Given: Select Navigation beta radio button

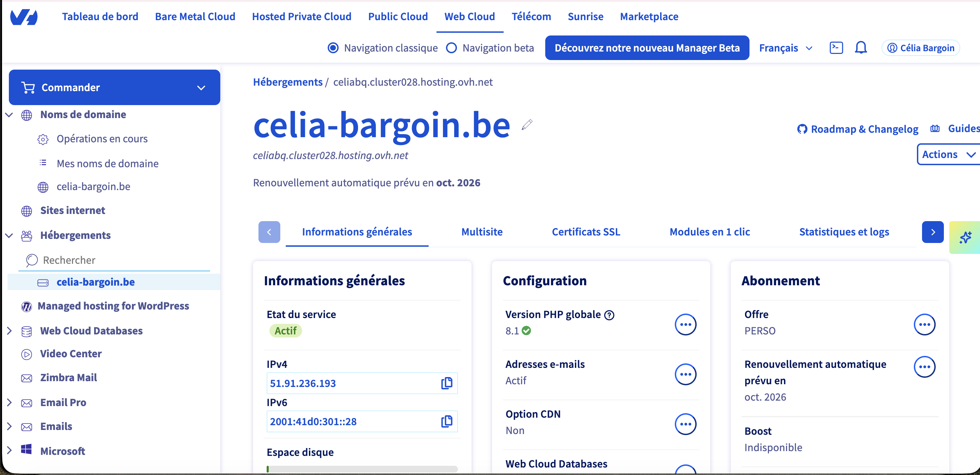Looking at the screenshot, I should coord(451,48).
